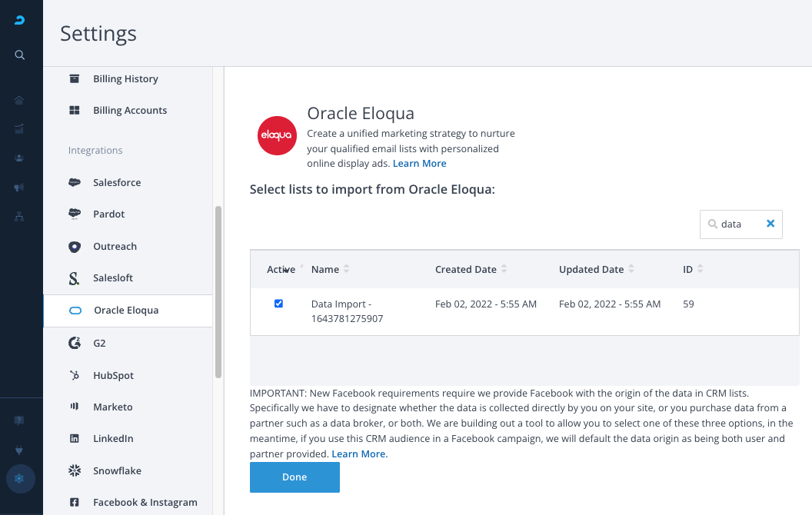
Task: Uncheck Active checkbox for Data Import list
Action: click(x=278, y=304)
